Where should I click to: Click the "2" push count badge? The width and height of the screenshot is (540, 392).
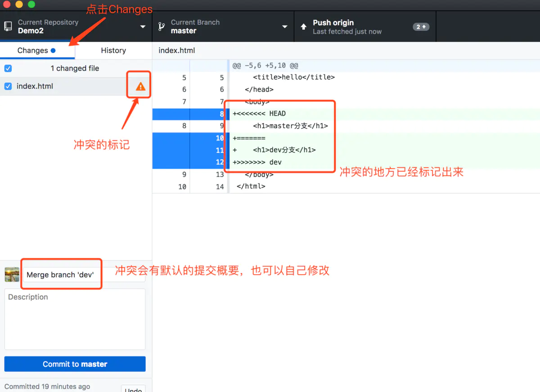pyautogui.click(x=420, y=27)
